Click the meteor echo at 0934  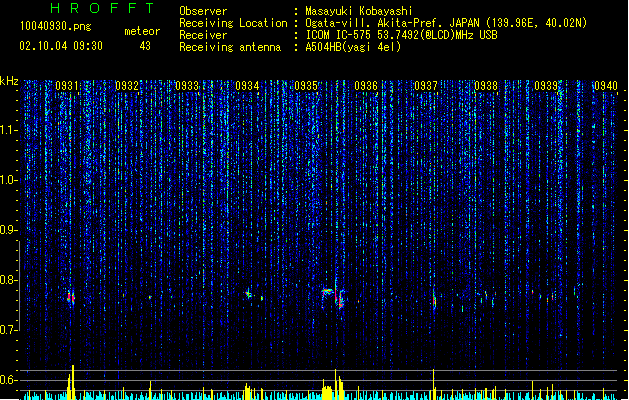pos(249,294)
